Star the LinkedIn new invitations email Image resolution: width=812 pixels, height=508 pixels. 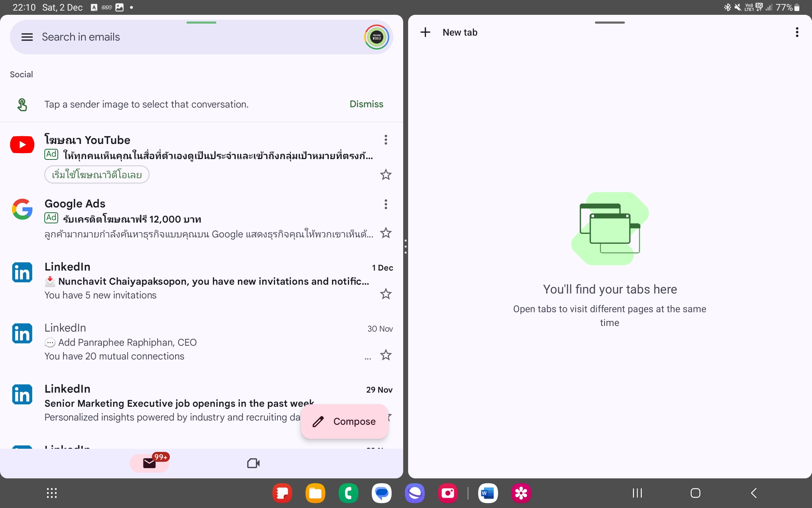pyautogui.click(x=386, y=294)
